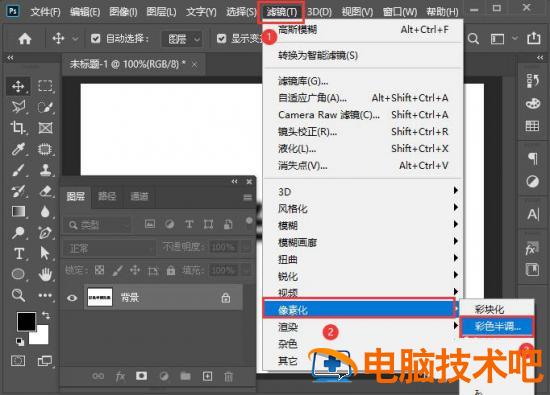Expand the 扭曲 submenu
This screenshot has width=550, height=395.
[362, 259]
